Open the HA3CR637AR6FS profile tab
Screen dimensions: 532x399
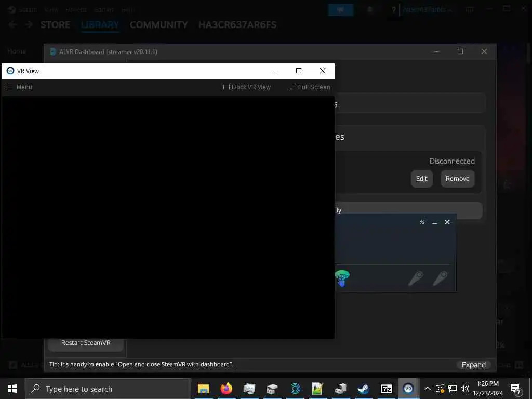tap(237, 25)
